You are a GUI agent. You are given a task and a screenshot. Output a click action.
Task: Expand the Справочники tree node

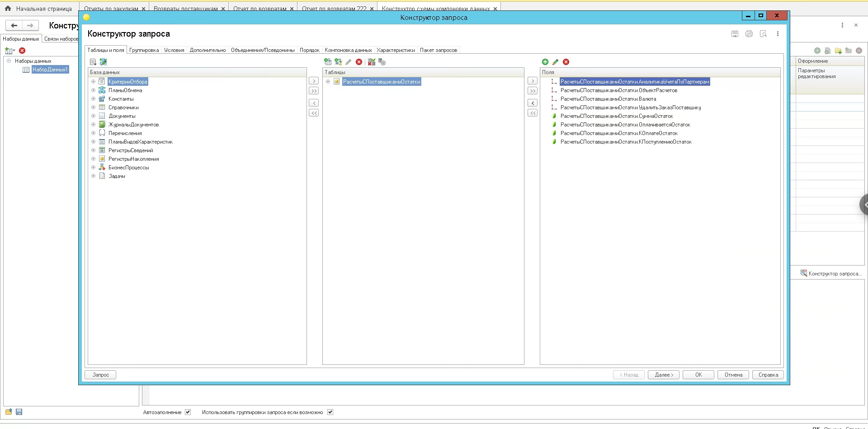click(x=94, y=107)
